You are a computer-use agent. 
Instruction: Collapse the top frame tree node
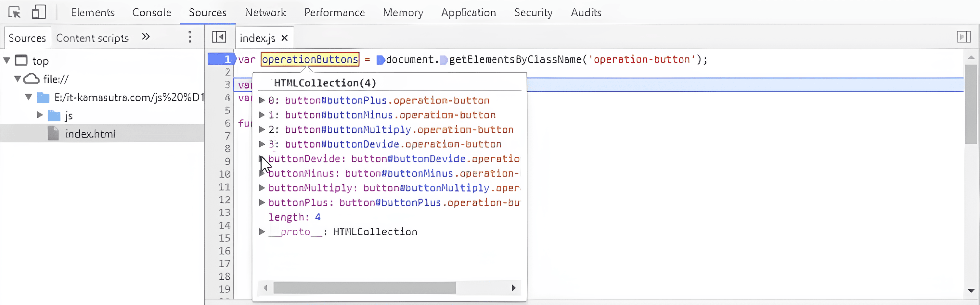6,61
